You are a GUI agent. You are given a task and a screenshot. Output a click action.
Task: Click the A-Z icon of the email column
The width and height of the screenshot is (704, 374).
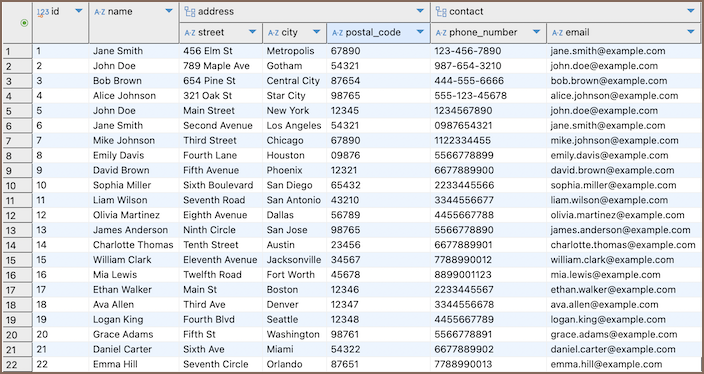click(x=557, y=32)
